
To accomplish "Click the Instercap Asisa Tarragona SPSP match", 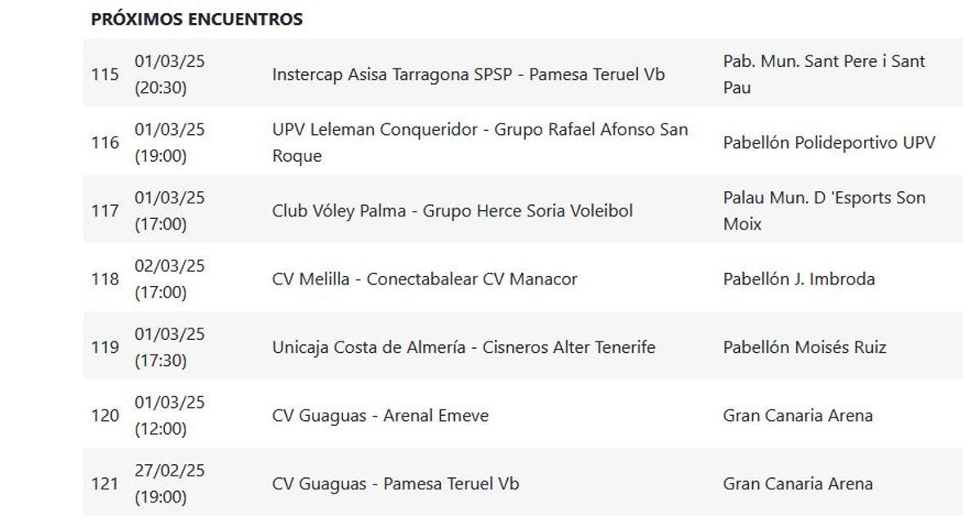I will click(468, 74).
